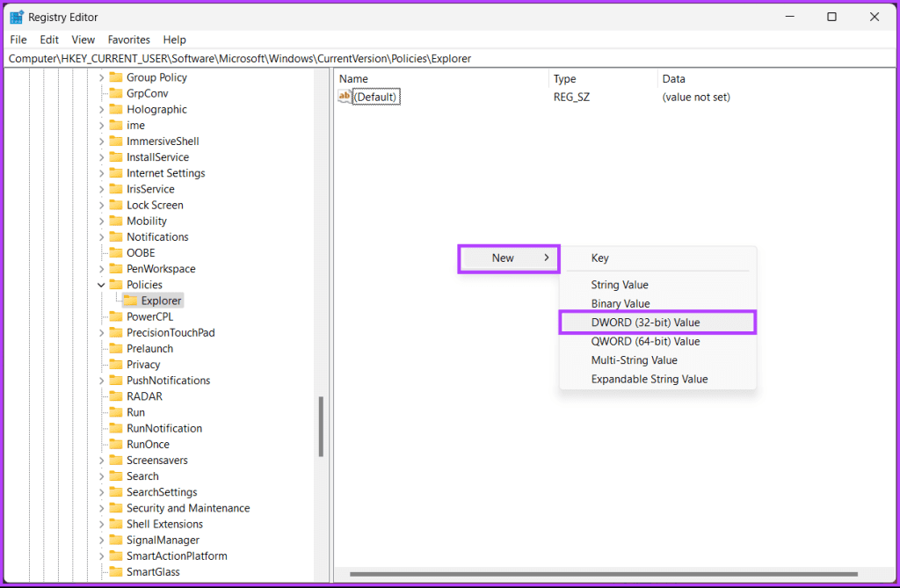The width and height of the screenshot is (900, 588).
Task: Collapse the Policies tree node
Action: pos(101,284)
